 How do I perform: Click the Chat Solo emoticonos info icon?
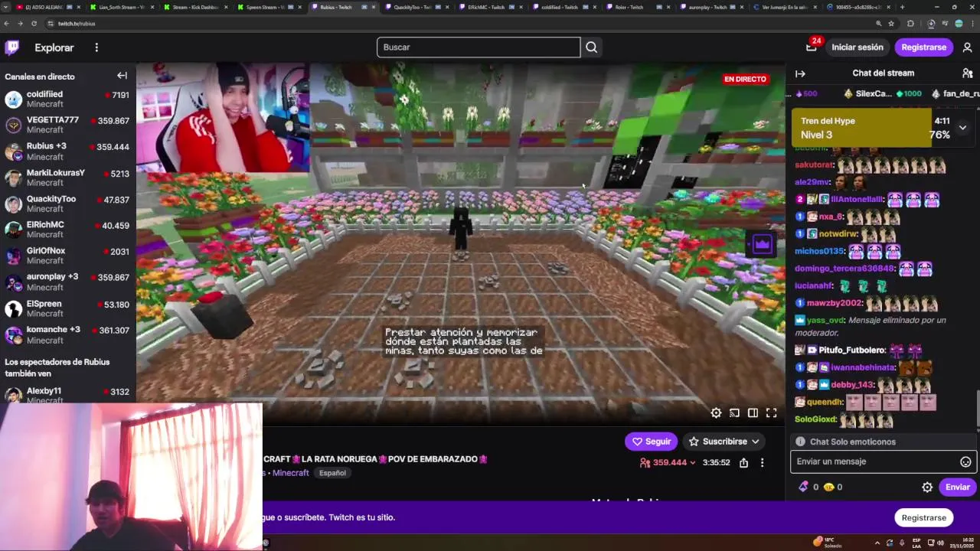point(800,442)
